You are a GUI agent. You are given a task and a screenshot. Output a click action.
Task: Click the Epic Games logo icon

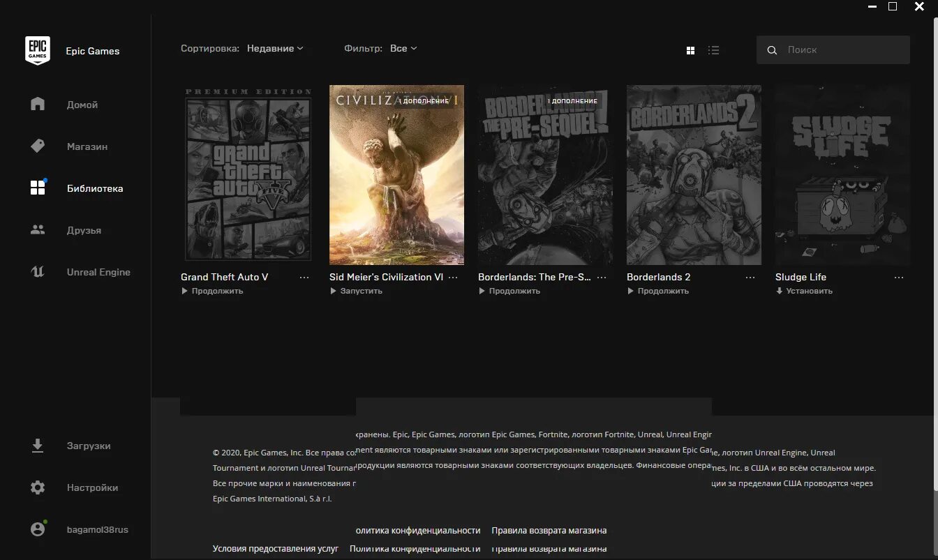click(38, 51)
